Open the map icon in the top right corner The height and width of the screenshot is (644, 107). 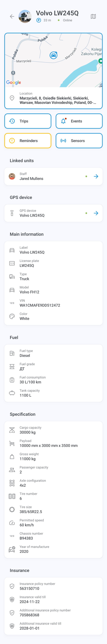point(93,16)
